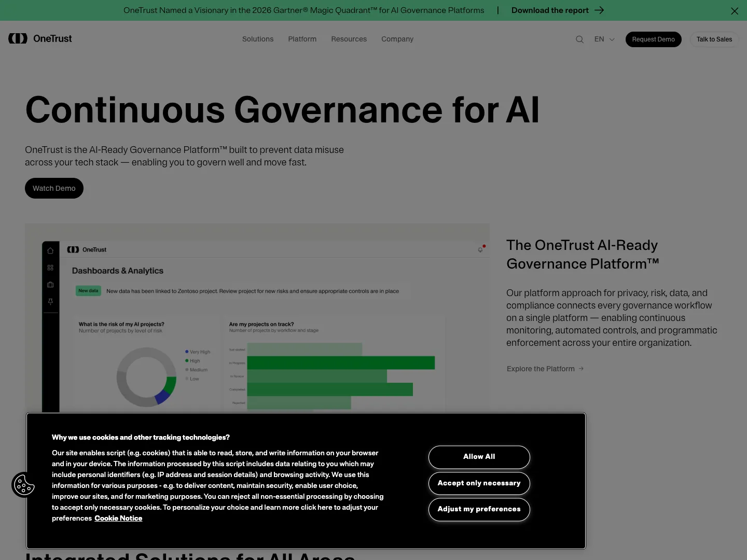
Task: Expand the EN language selector
Action: 604,39
